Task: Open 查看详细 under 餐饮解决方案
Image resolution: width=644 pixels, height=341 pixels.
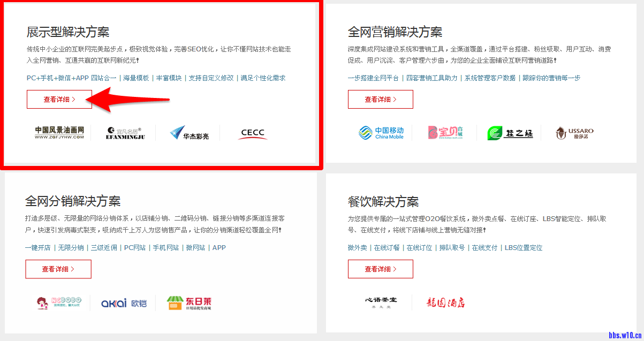Action: click(x=381, y=269)
